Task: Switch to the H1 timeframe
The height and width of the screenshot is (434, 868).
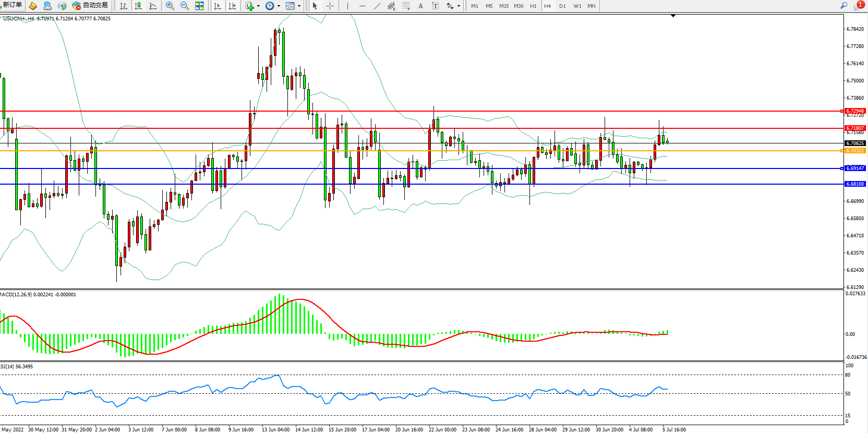Action: click(x=533, y=6)
